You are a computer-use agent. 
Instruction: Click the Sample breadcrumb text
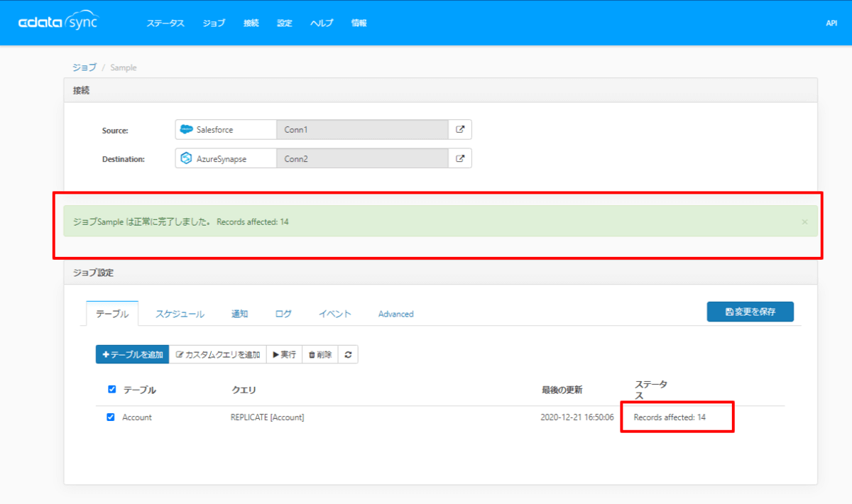click(124, 67)
